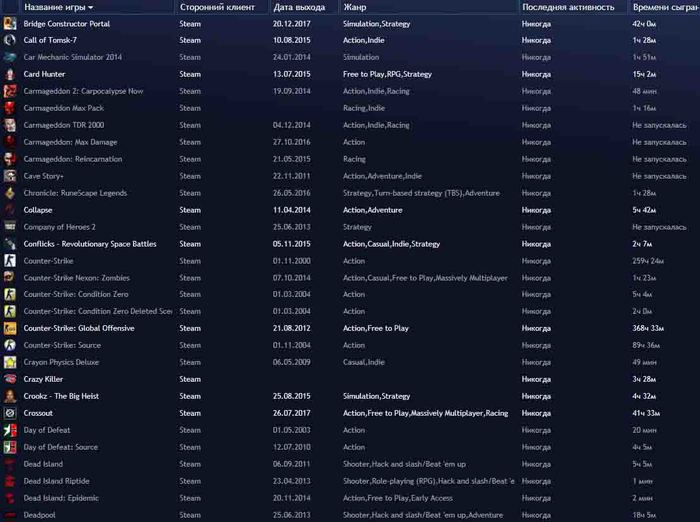Click the Carmageddon TDR 2000 icon
The width and height of the screenshot is (700, 522).
[10, 125]
